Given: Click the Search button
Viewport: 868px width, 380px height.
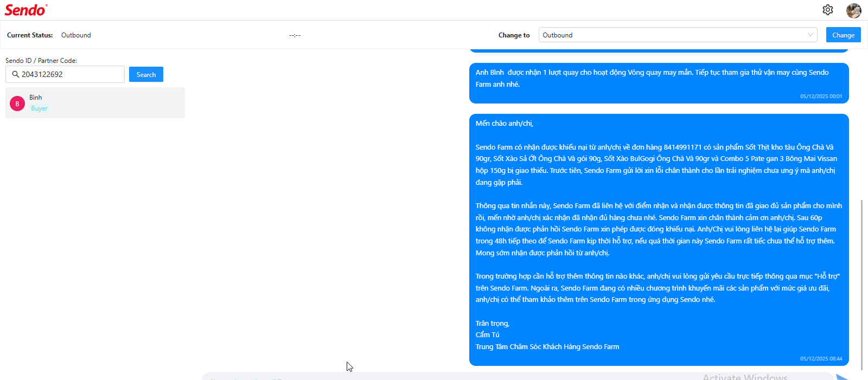Looking at the screenshot, I should point(146,74).
